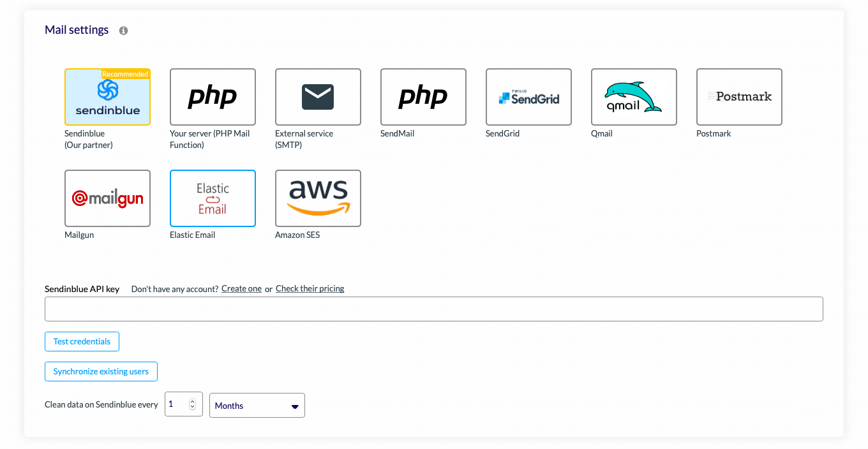Click the info icon beside Mail settings
Image resolution: width=868 pixels, height=449 pixels.
tap(124, 31)
